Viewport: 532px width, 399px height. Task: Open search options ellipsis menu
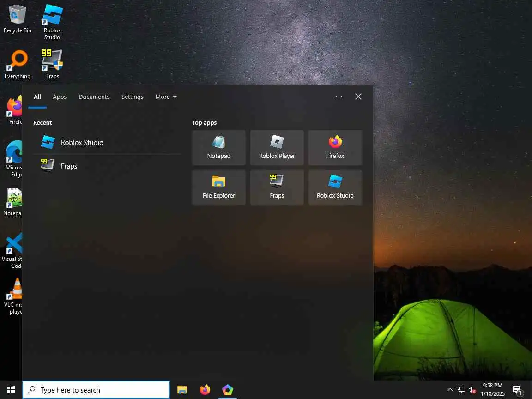[339, 97]
